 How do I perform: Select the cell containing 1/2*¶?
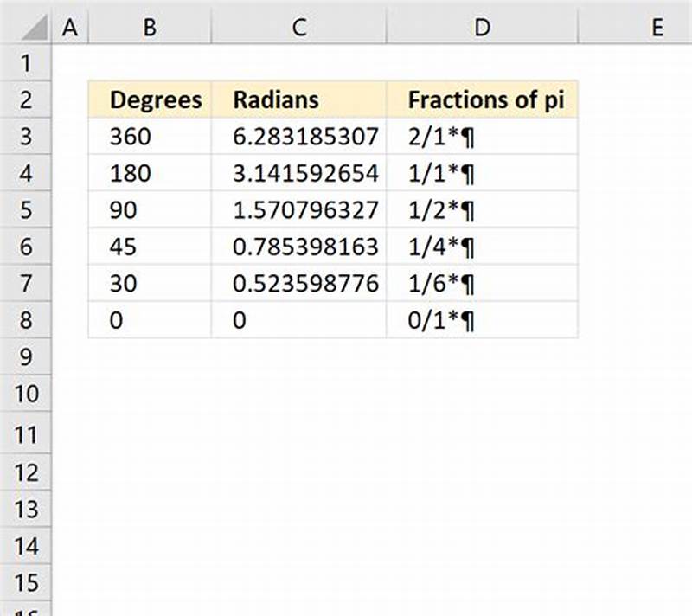[482, 209]
